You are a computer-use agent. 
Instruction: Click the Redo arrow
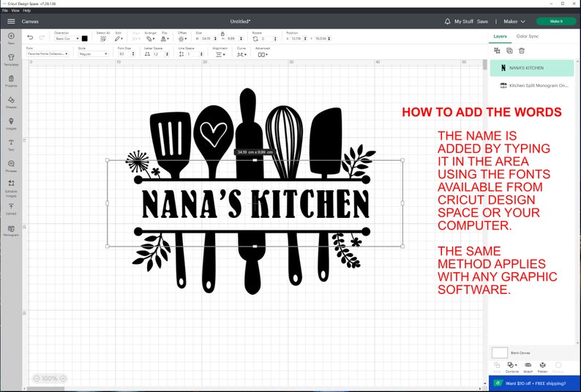[x=42, y=37]
